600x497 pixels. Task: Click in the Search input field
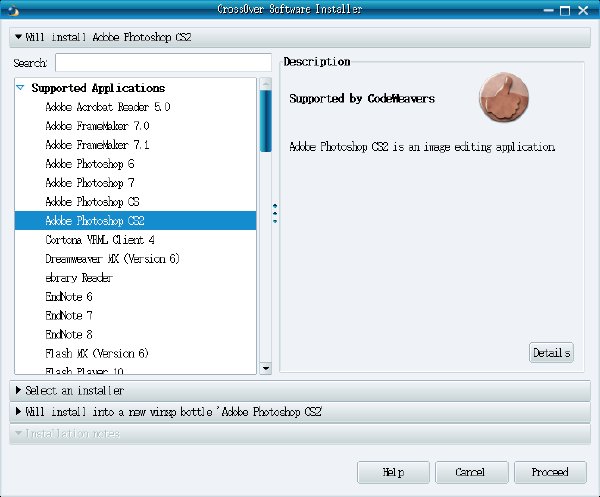coord(163,62)
